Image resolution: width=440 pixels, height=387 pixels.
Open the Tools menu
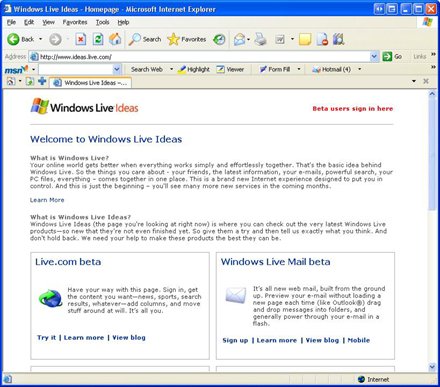coord(102,22)
